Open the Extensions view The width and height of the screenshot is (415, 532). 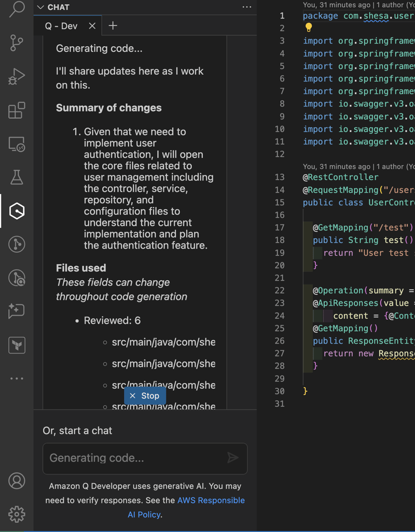[x=17, y=110]
